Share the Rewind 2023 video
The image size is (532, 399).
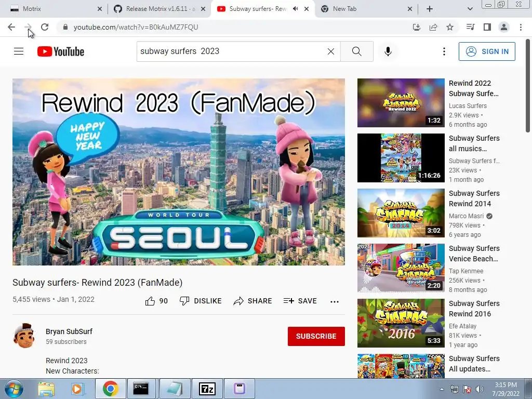252,301
